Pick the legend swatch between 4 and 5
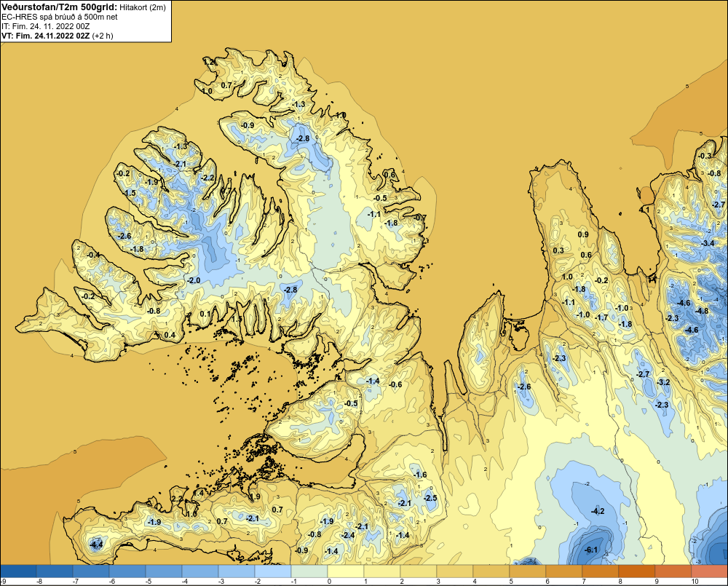This screenshot has height=586, width=728. tap(491, 571)
